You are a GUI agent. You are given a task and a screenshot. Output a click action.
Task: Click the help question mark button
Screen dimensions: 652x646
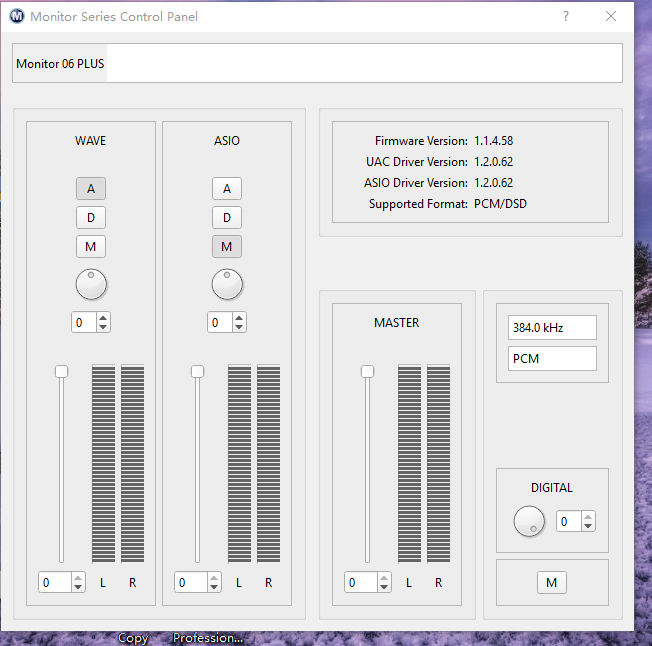pyautogui.click(x=566, y=16)
